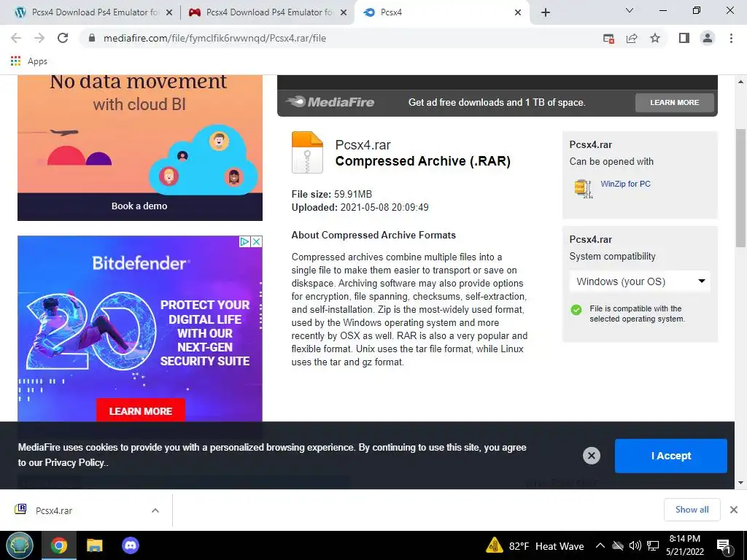Click the gray LEARN MORE button in MediaFire banner
The height and width of the screenshot is (560, 747).
(674, 102)
